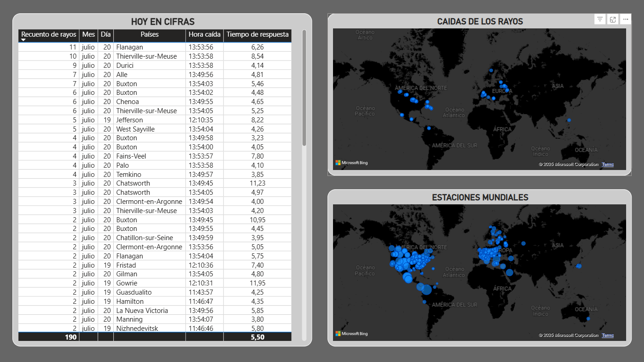Viewport: 644px width, 362px height.
Task: Click the ray count value 9
Action: (x=49, y=66)
